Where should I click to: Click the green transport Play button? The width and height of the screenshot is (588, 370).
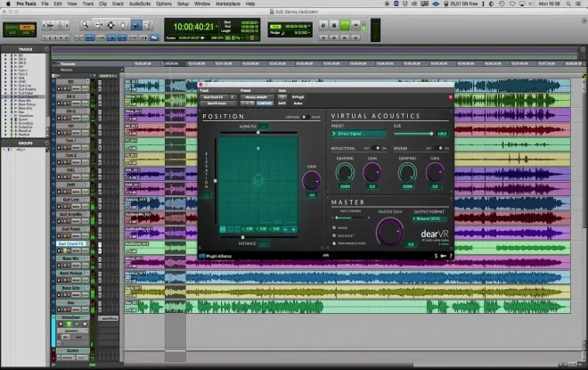(x=345, y=26)
